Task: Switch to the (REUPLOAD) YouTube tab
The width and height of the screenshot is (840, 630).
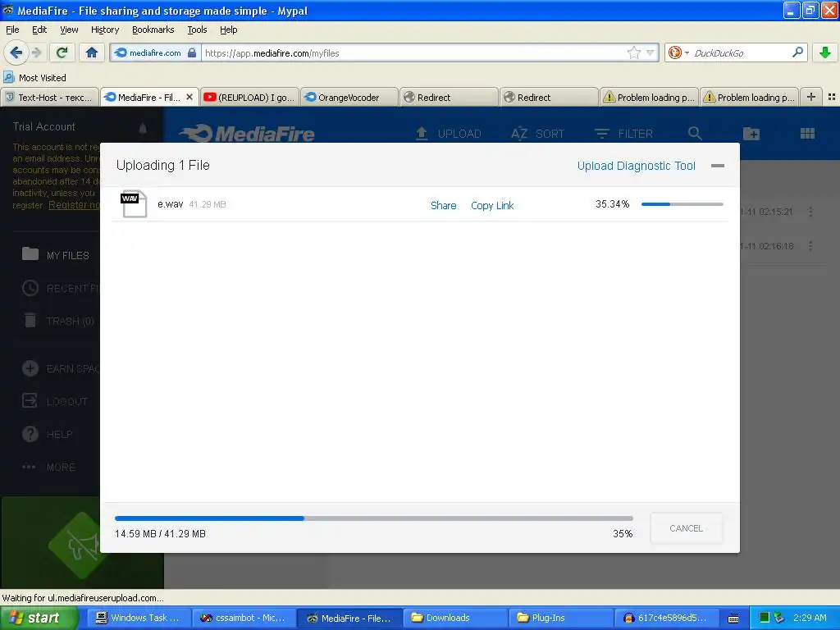Action: pyautogui.click(x=249, y=97)
